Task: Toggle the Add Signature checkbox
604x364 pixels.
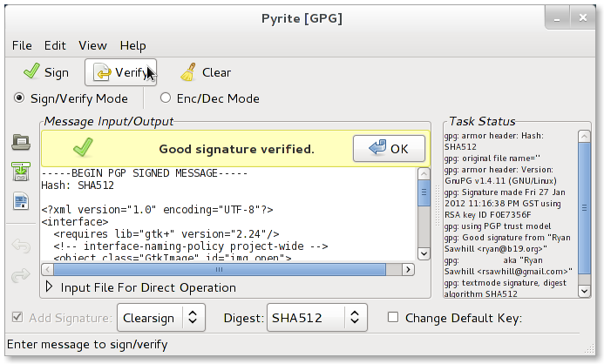Action: click(x=17, y=318)
